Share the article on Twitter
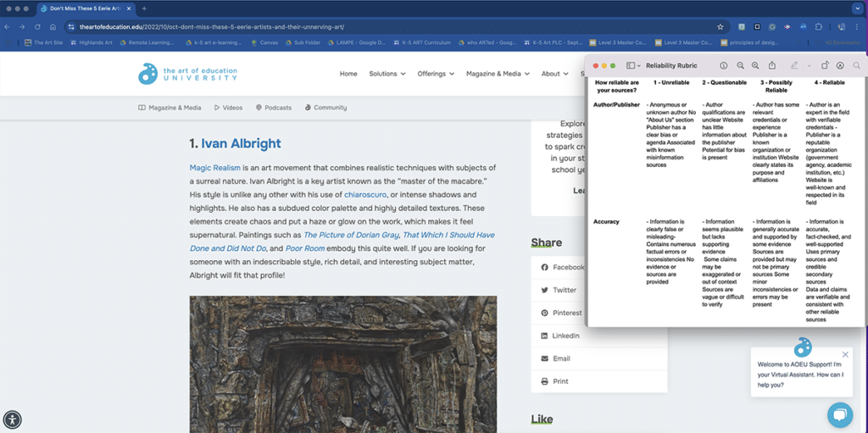This screenshot has height=433, width=868. pyautogui.click(x=559, y=290)
